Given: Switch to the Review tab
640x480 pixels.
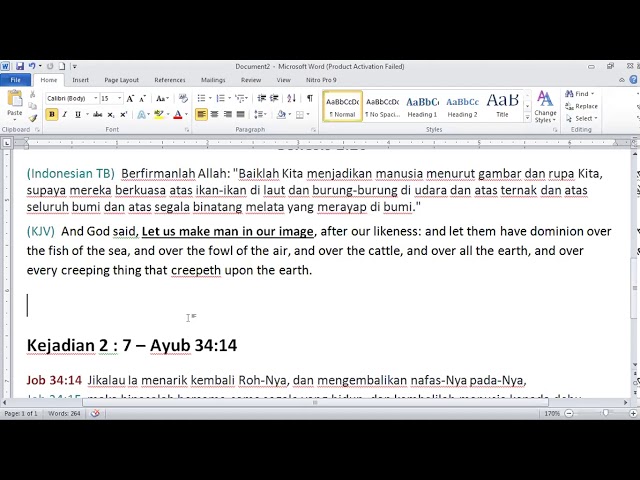Looking at the screenshot, I should point(251,80).
